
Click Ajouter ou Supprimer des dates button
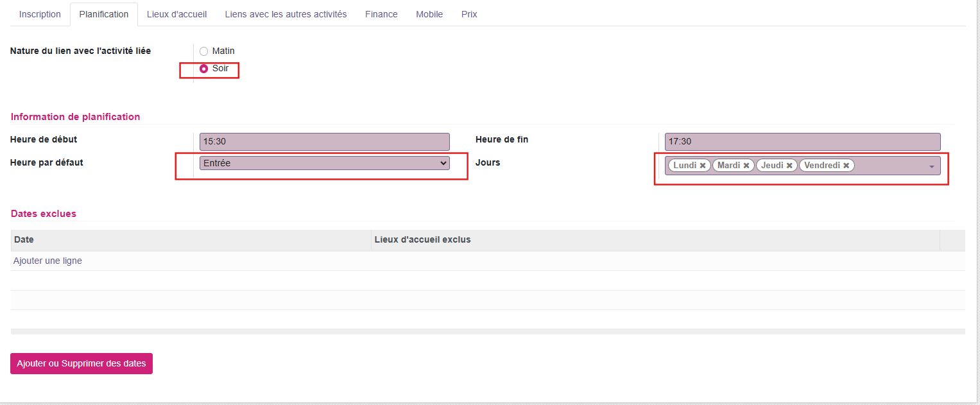pyautogui.click(x=82, y=363)
